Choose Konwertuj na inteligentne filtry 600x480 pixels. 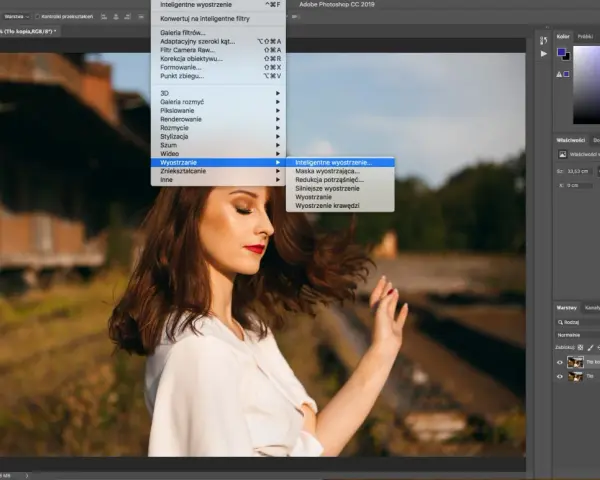pos(218,18)
